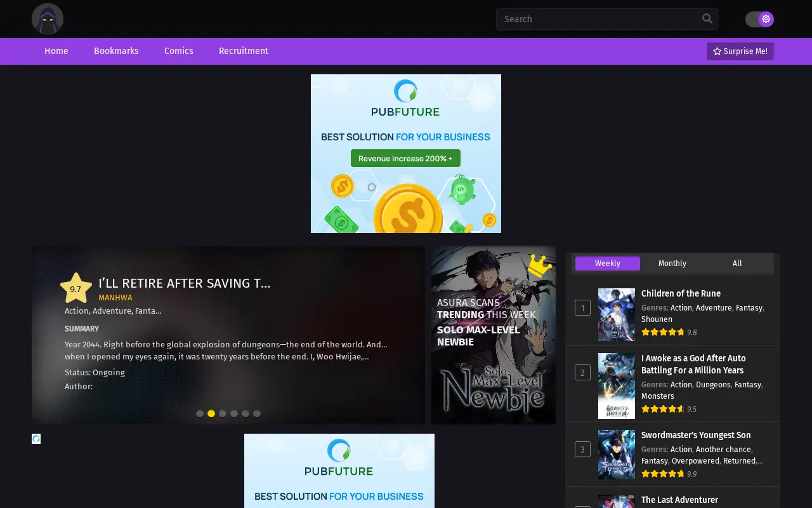Image resolution: width=812 pixels, height=508 pixels.
Task: Click the Overpowered genre link
Action: point(695,461)
